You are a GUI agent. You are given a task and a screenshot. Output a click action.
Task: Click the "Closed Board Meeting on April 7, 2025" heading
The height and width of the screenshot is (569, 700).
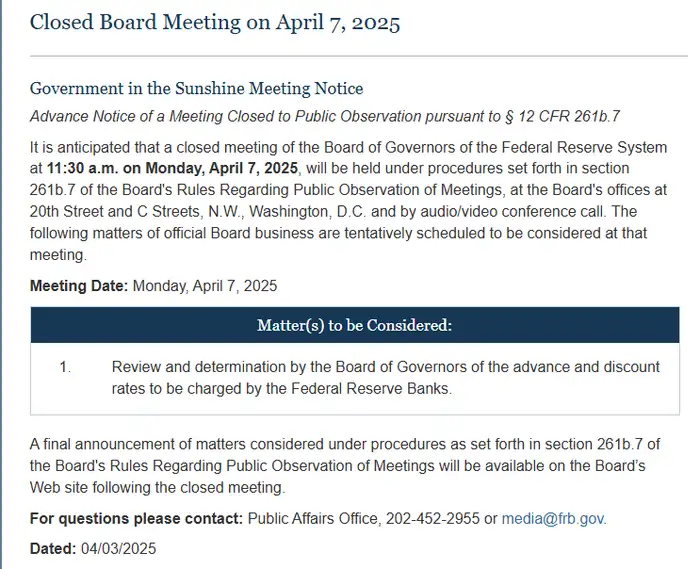215,23
